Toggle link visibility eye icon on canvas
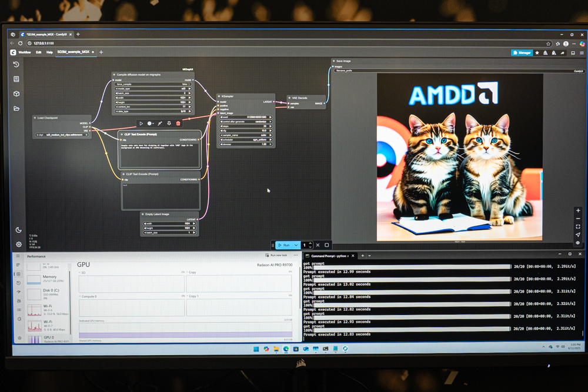The height and width of the screenshot is (392, 588). coord(578,243)
